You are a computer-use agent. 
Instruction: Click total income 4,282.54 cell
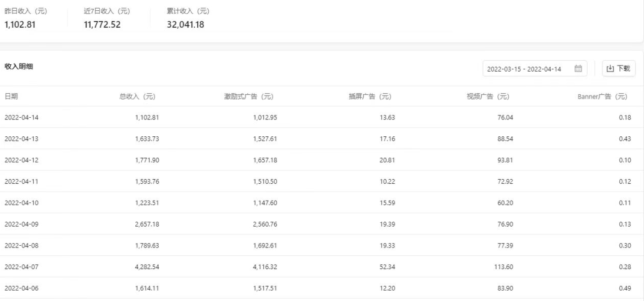coord(147,267)
